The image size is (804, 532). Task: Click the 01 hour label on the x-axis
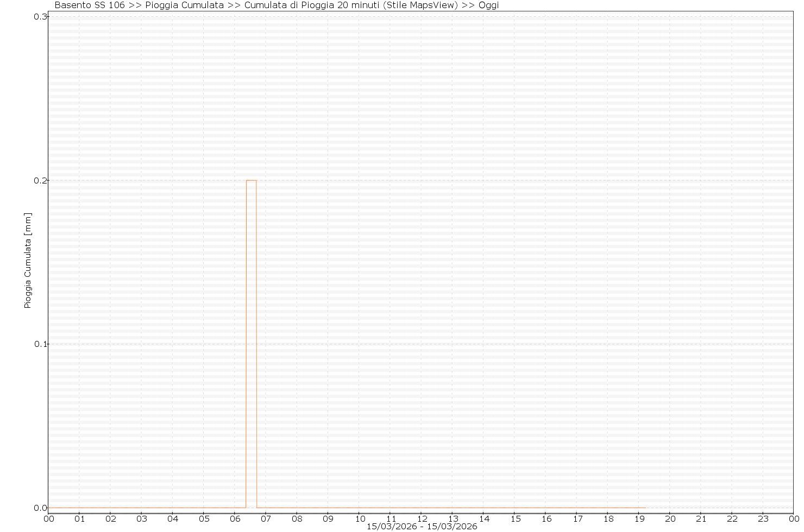(79, 518)
